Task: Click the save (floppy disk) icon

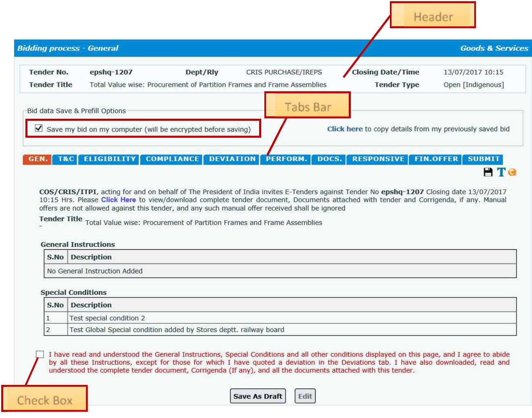Action: (x=489, y=172)
